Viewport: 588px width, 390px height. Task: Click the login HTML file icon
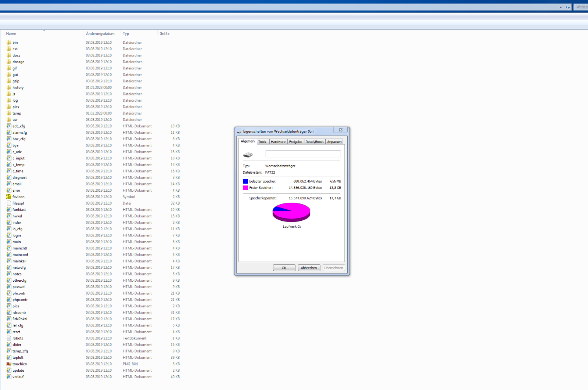(x=9, y=235)
